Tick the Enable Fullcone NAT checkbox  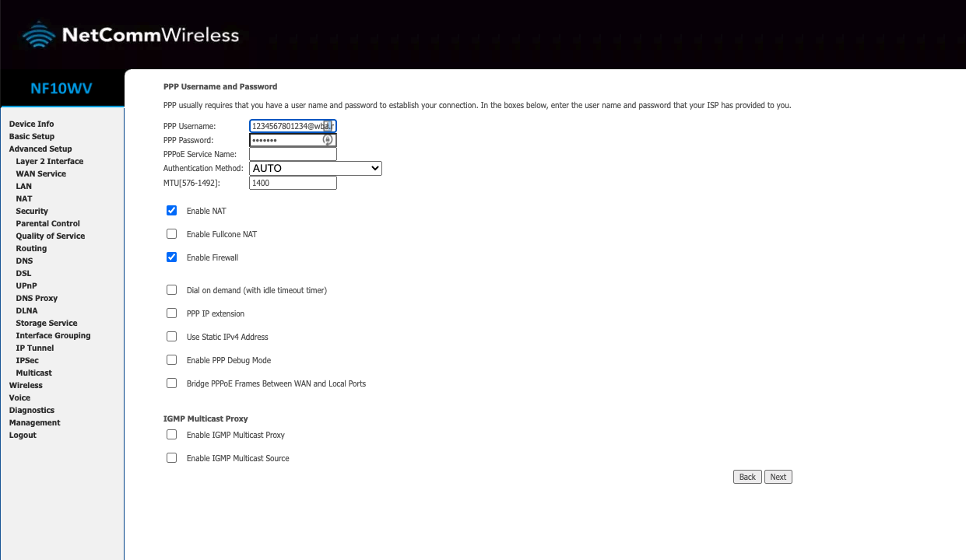click(172, 234)
